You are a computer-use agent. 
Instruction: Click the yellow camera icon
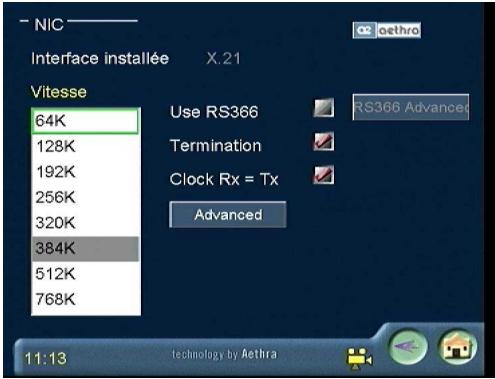point(359,359)
